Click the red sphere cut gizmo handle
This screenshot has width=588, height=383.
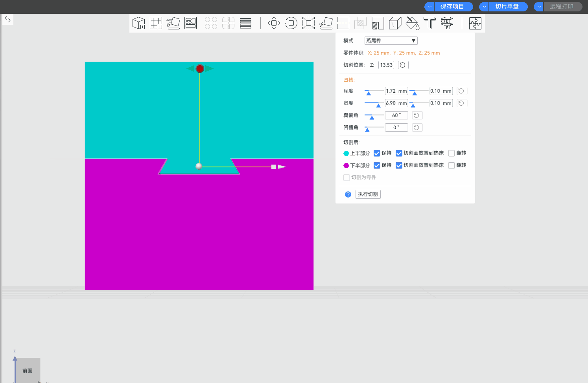click(x=200, y=69)
